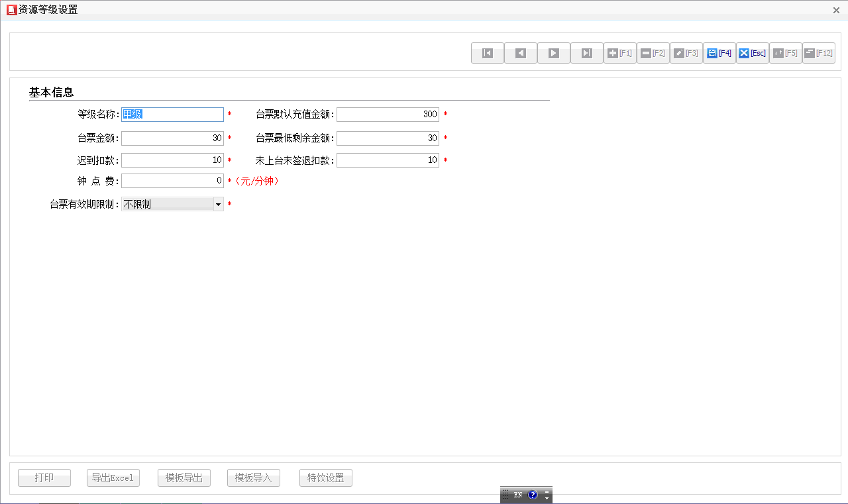Go to the previous record arrow

pos(521,53)
